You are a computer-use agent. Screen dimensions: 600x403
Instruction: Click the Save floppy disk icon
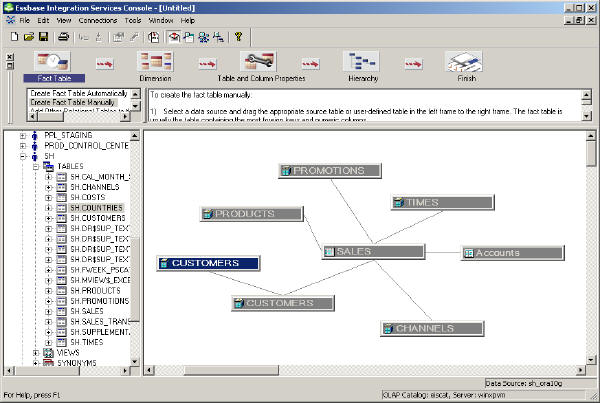click(43, 37)
